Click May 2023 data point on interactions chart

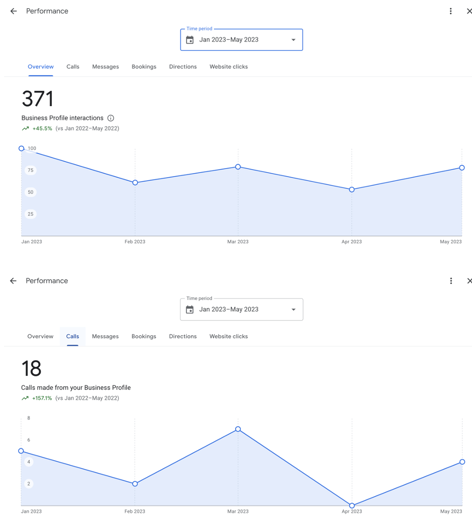(462, 168)
